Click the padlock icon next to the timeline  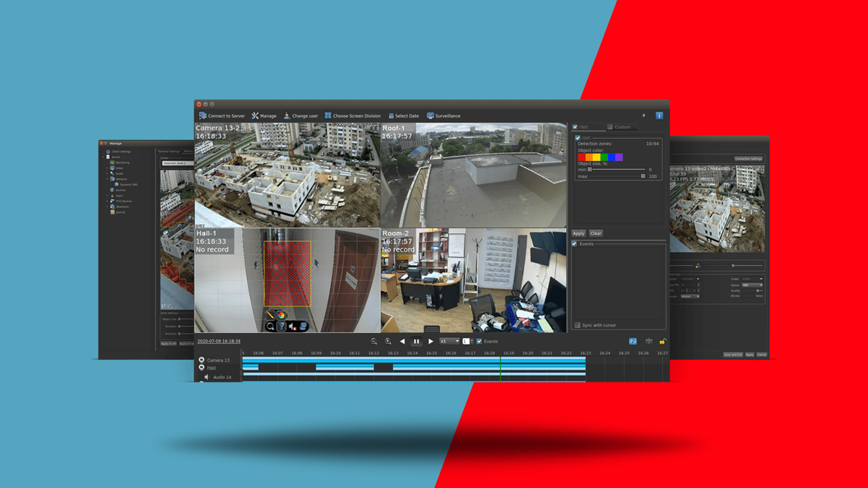point(662,342)
